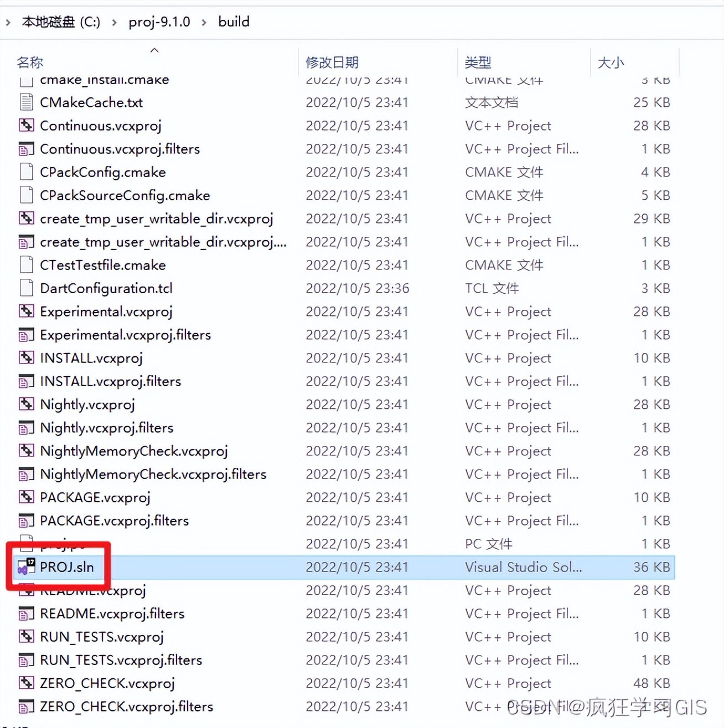Click the PACKAGE.vcxproj.filters file icon
Image resolution: width=724 pixels, height=728 pixels.
point(26,521)
